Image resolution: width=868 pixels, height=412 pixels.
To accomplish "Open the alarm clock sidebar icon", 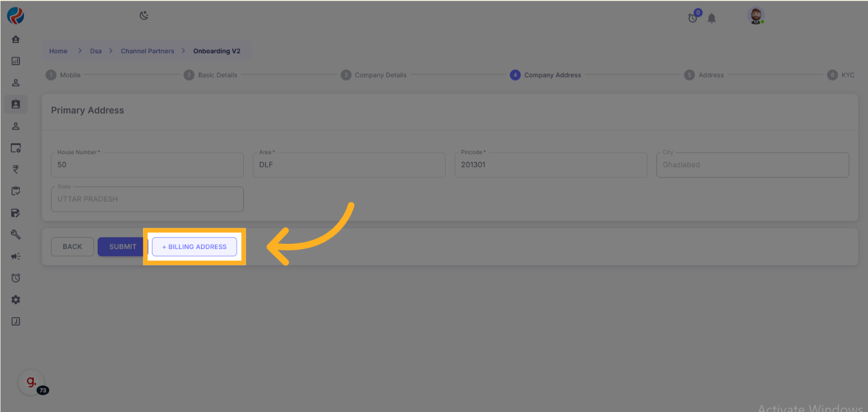I will [16, 278].
